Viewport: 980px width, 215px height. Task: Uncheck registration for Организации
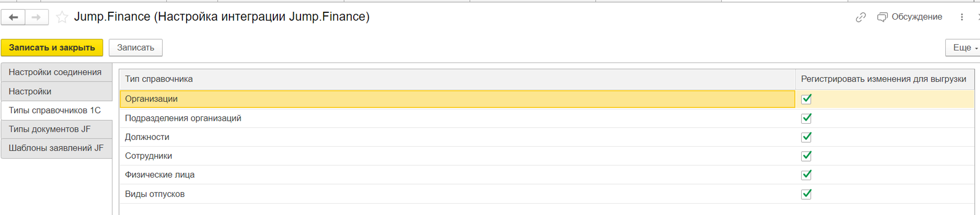pos(806,99)
